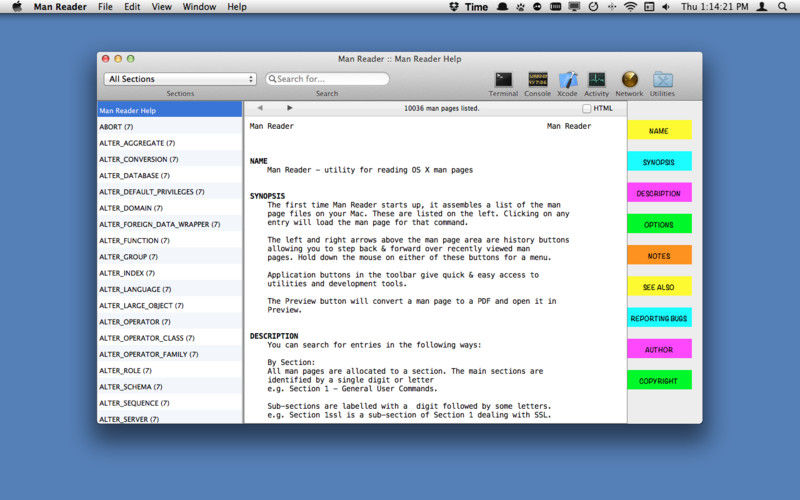Screen dimensions: 800x500
Task: Jump to the COPYRIGHT section
Action: click(x=659, y=380)
